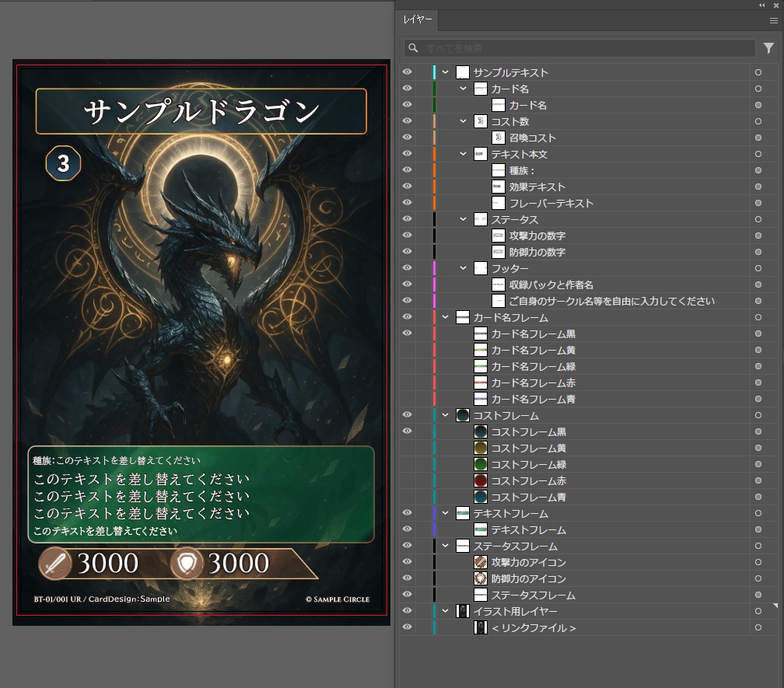This screenshot has width=784, height=688.
Task: Click target circle for カード名フレーム layer
Action: click(758, 317)
